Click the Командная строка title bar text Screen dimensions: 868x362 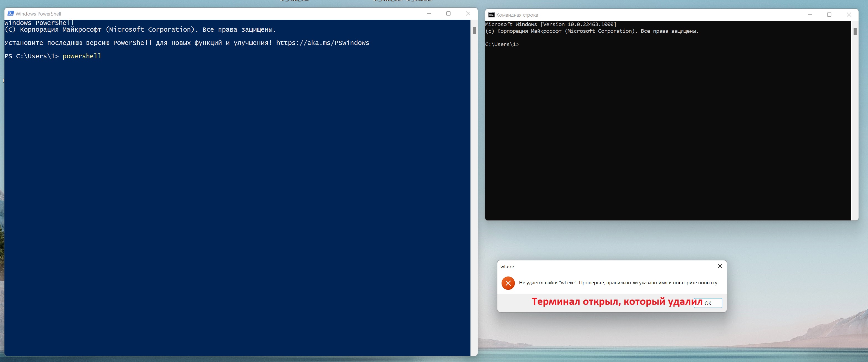click(x=517, y=15)
